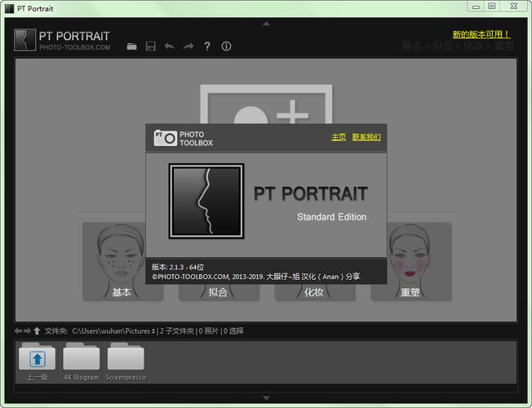Go back using the left arrow in file bar
The image size is (532, 408).
[x=18, y=330]
